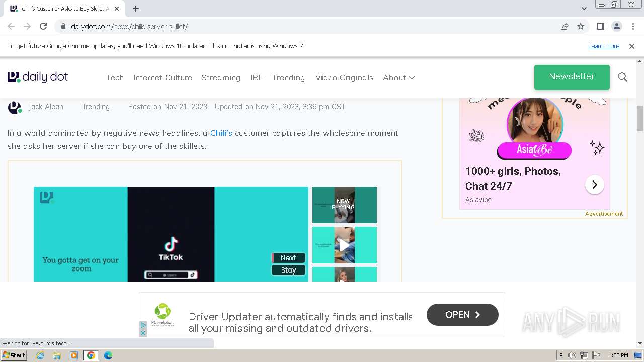The image size is (644, 362).
Task: Select the Chili's Customer browser tab
Action: [63, 9]
